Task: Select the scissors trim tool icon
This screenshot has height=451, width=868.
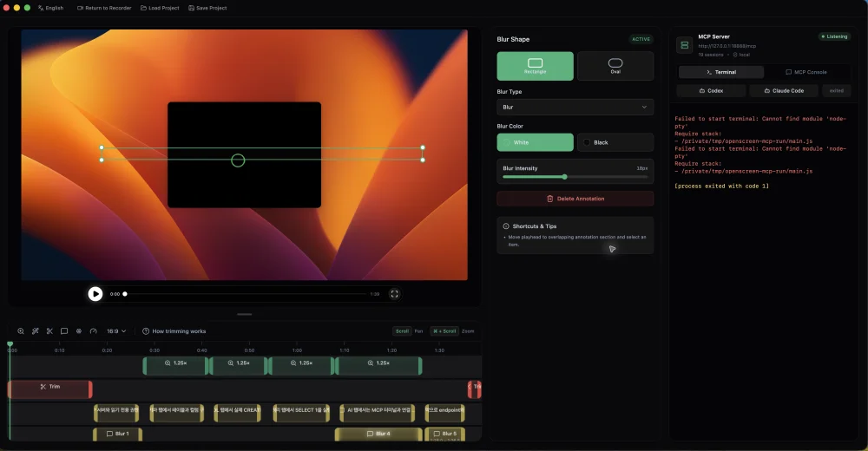Action: click(x=49, y=331)
